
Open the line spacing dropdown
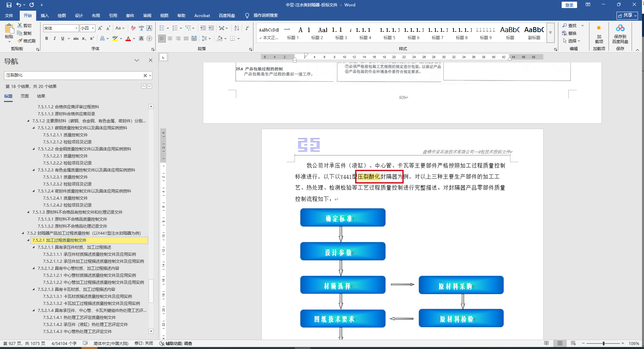(x=206, y=38)
